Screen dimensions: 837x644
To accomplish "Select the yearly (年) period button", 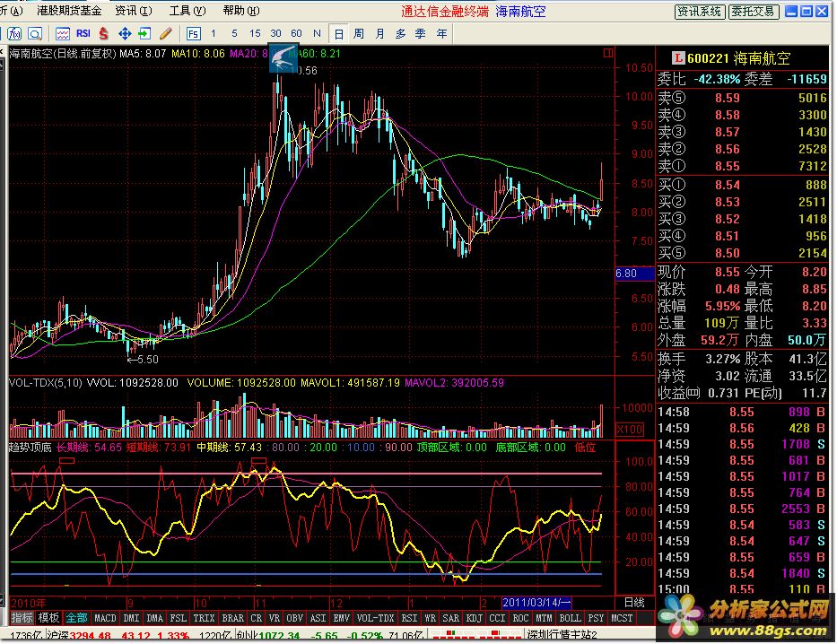I will [441, 33].
